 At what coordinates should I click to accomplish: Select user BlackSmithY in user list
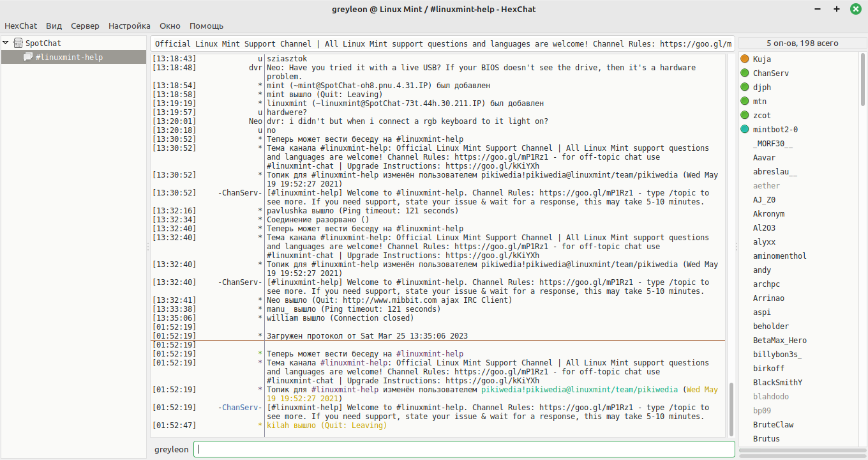coord(777,382)
